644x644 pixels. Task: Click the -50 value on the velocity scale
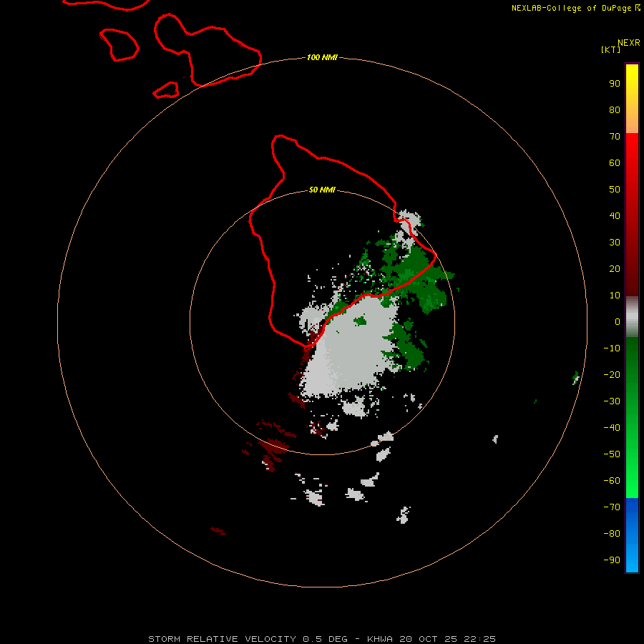(612, 454)
